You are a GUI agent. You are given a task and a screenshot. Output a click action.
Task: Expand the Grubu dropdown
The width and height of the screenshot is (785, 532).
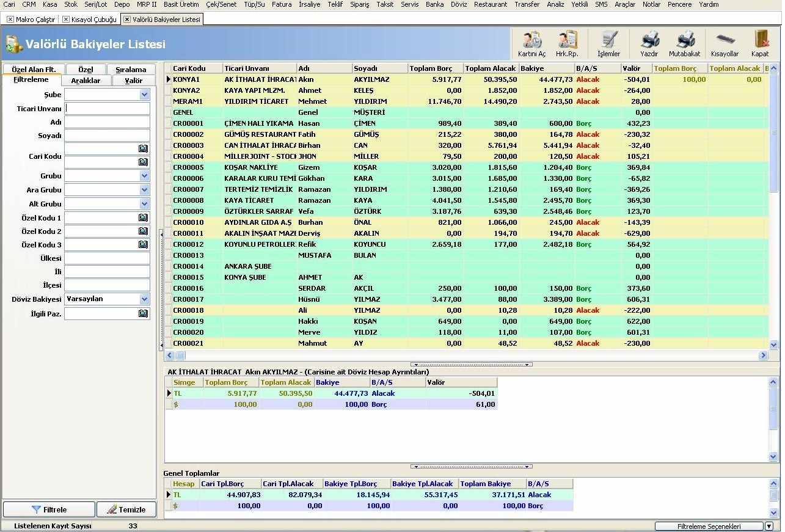pos(144,176)
